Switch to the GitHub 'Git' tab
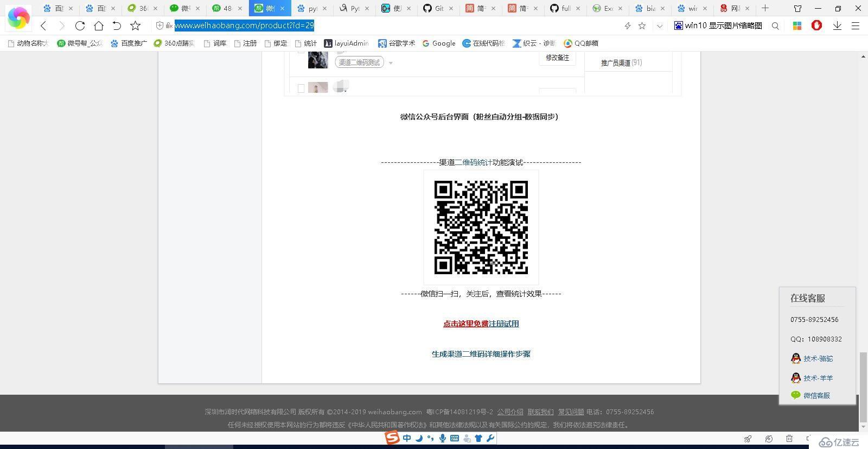Viewport: 868px width, 449px height. 438,8
